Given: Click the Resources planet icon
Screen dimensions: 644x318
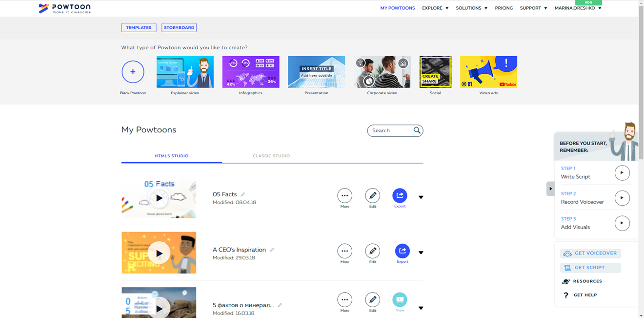Looking at the screenshot, I should point(566,281).
